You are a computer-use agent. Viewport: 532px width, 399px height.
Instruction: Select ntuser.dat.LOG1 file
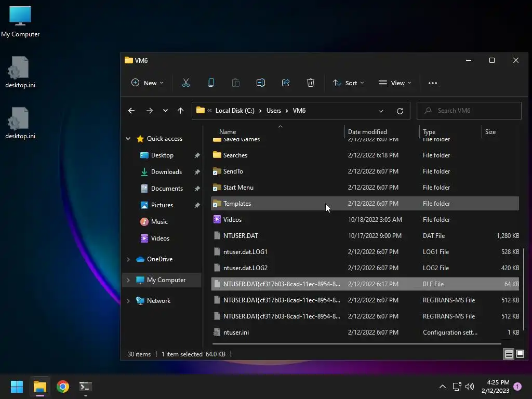tap(365, 252)
